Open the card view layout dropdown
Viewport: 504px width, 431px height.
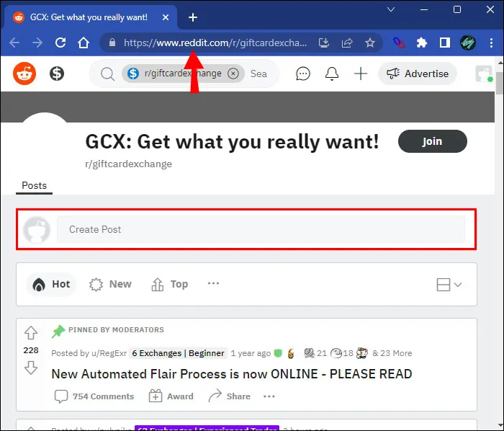[x=449, y=285]
